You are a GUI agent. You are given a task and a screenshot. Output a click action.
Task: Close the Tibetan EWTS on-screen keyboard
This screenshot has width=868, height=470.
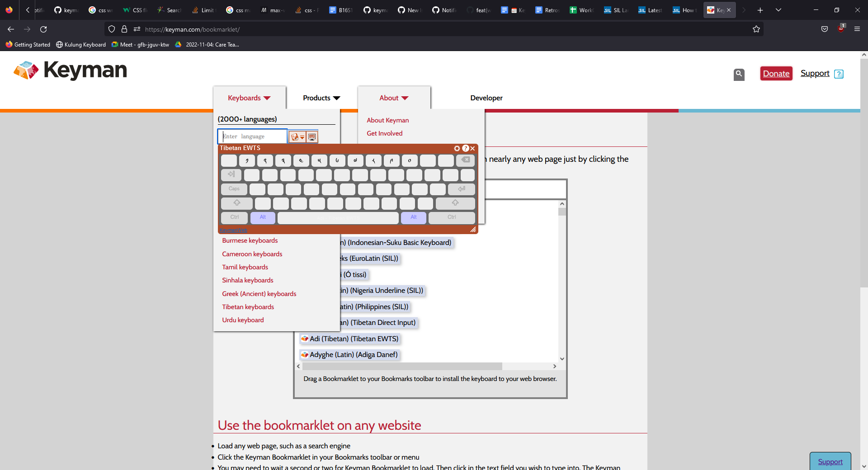click(472, 148)
